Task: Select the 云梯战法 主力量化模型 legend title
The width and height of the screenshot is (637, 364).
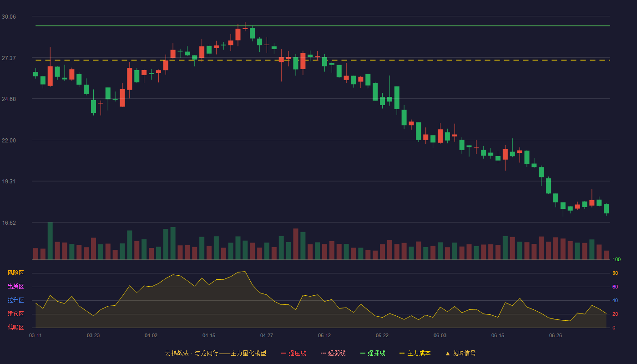Action: tap(215, 353)
